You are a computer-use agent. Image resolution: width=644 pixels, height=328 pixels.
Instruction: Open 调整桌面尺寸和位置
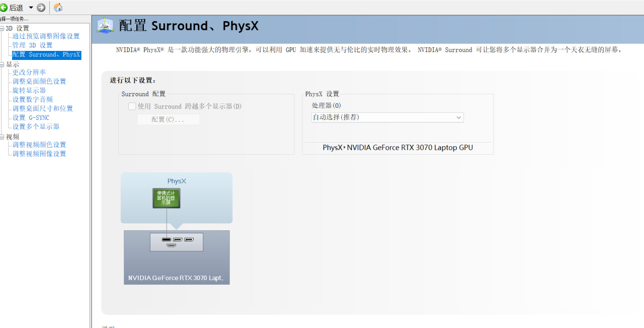42,109
